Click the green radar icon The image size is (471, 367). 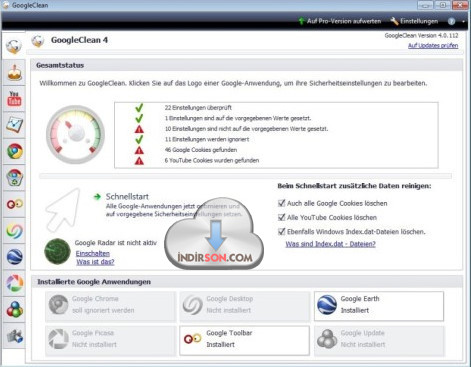57,252
